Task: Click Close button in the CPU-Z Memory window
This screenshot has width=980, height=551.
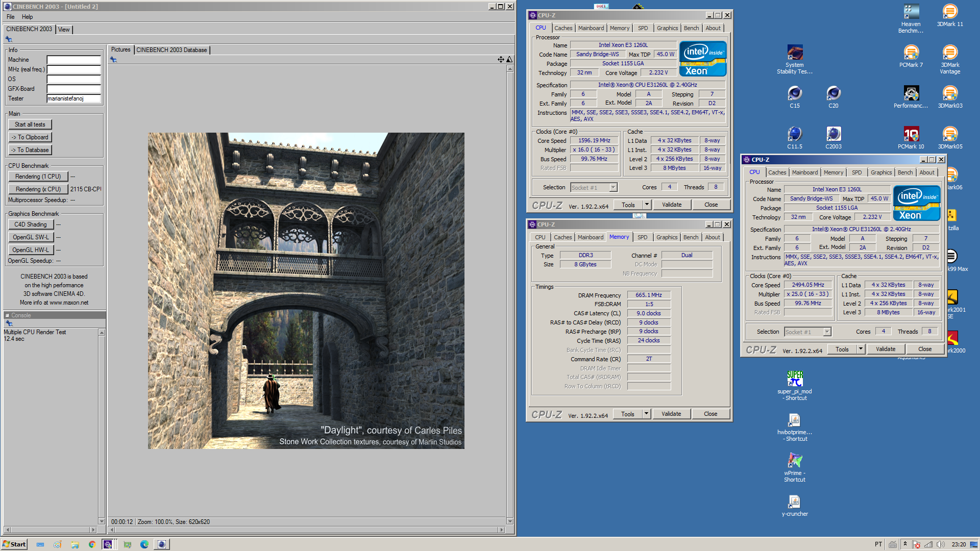Action: pyautogui.click(x=710, y=414)
